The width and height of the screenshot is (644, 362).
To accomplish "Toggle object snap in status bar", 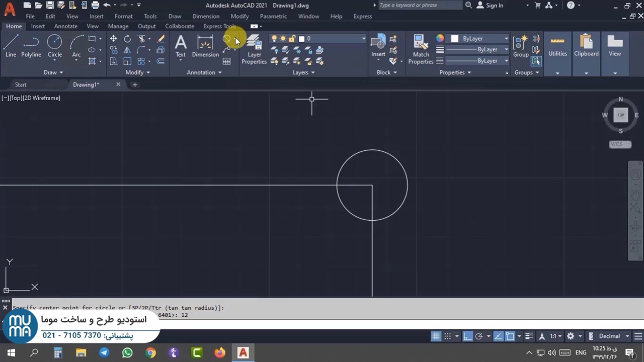I will (510, 336).
